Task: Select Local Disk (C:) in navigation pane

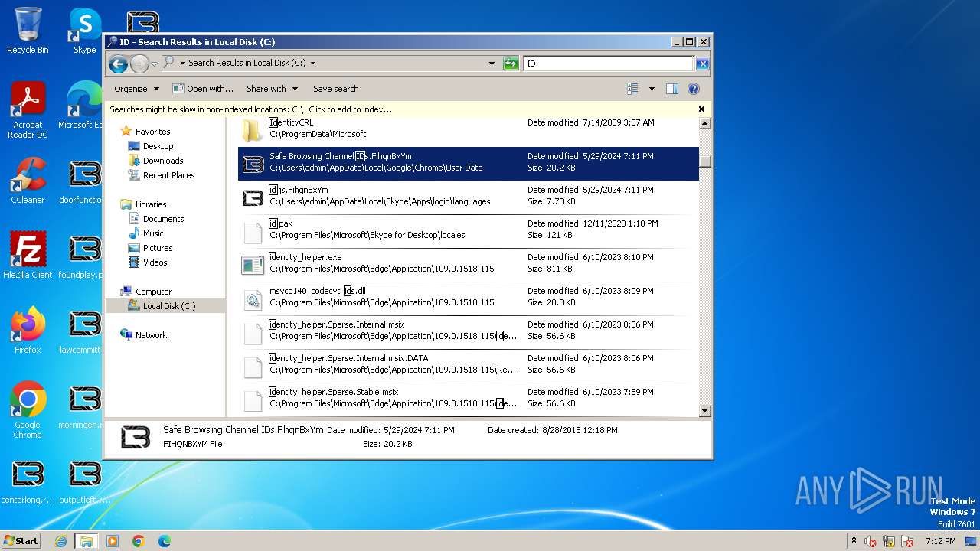Action: click(x=168, y=306)
